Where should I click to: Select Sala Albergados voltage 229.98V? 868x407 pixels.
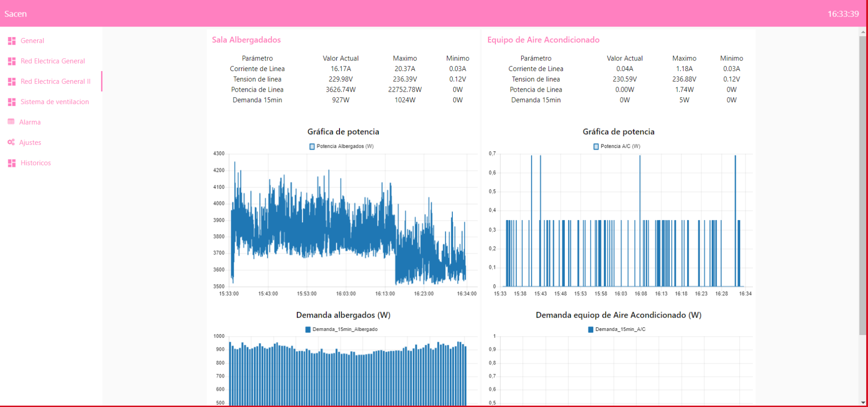pos(340,79)
